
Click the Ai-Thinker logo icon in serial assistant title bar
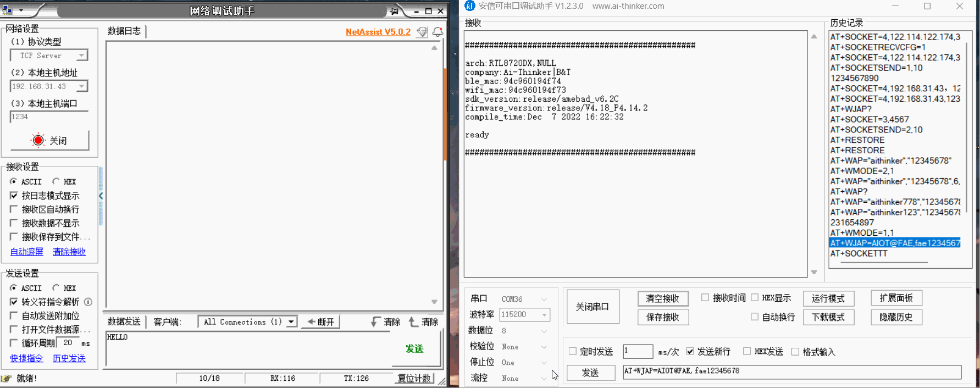[x=469, y=6]
